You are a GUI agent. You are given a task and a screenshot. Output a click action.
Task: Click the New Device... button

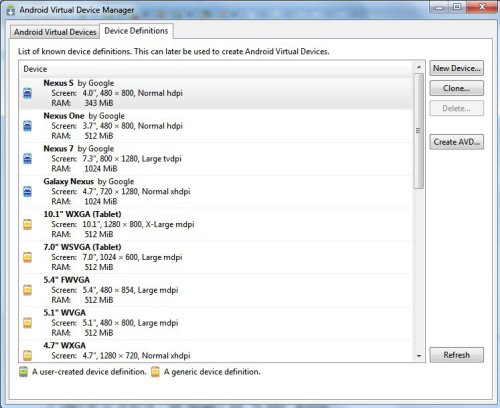click(457, 68)
